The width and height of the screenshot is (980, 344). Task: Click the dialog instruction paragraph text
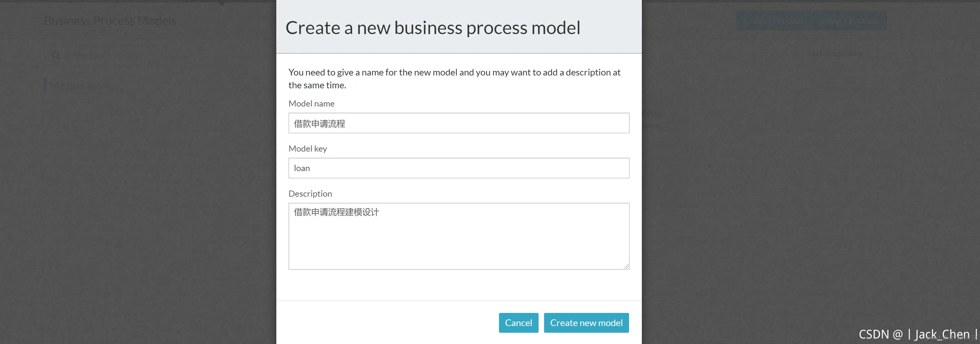[455, 79]
